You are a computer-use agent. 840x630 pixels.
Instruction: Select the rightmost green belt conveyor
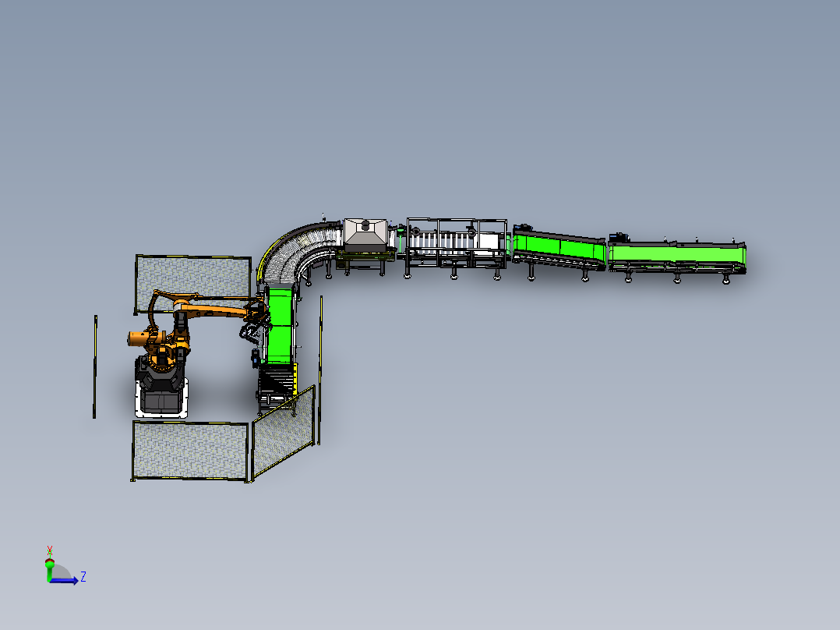click(x=676, y=256)
